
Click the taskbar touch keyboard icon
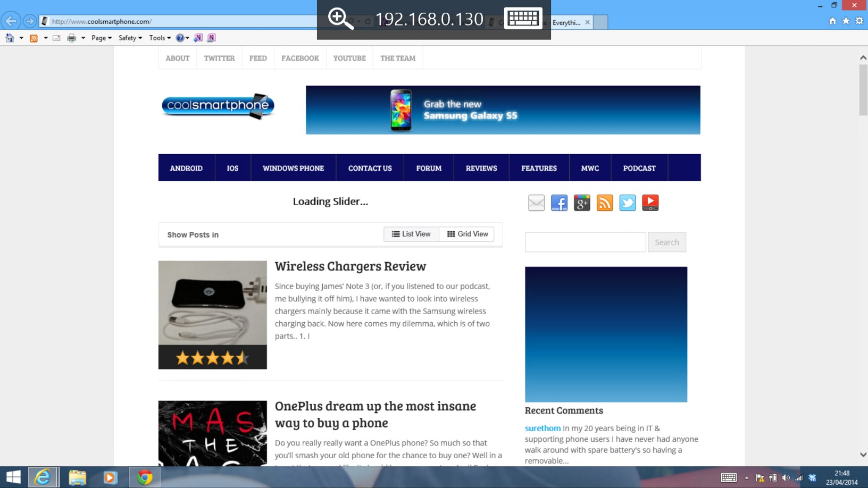point(729,477)
